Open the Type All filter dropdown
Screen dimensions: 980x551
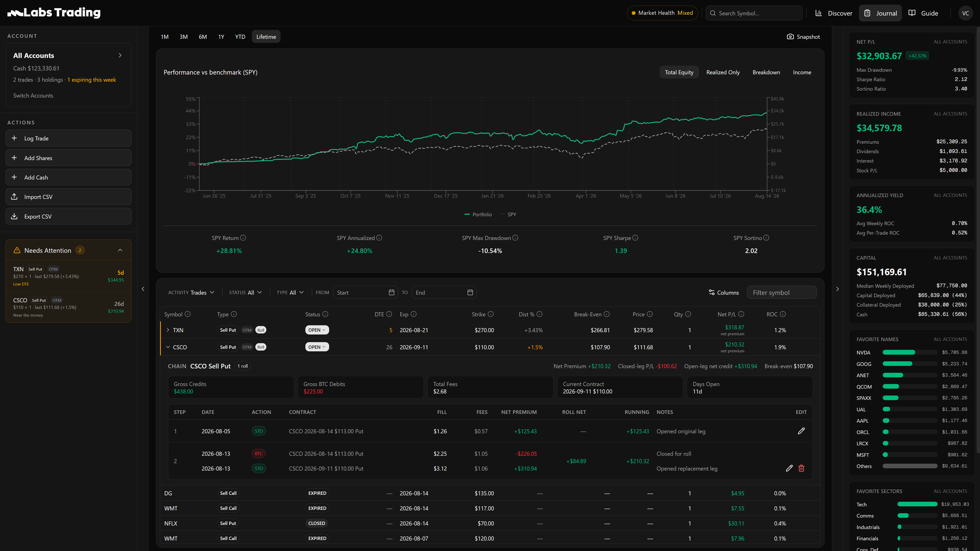(290, 292)
